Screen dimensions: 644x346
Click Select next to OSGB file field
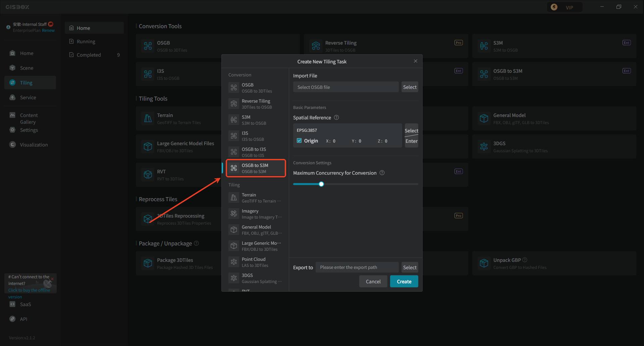click(x=410, y=87)
